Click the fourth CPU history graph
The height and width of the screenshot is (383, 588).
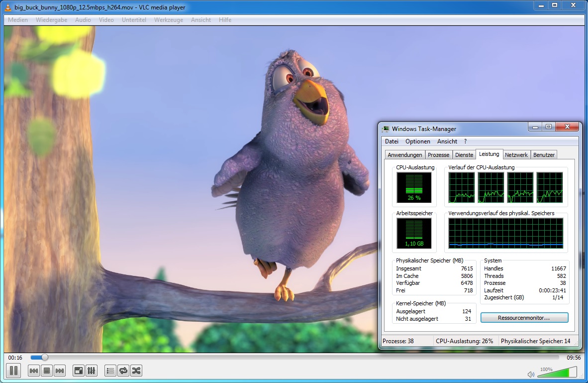pyautogui.click(x=549, y=187)
